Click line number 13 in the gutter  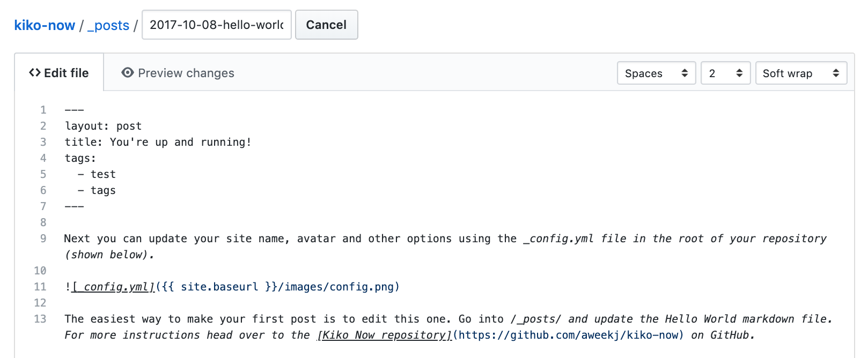40,319
